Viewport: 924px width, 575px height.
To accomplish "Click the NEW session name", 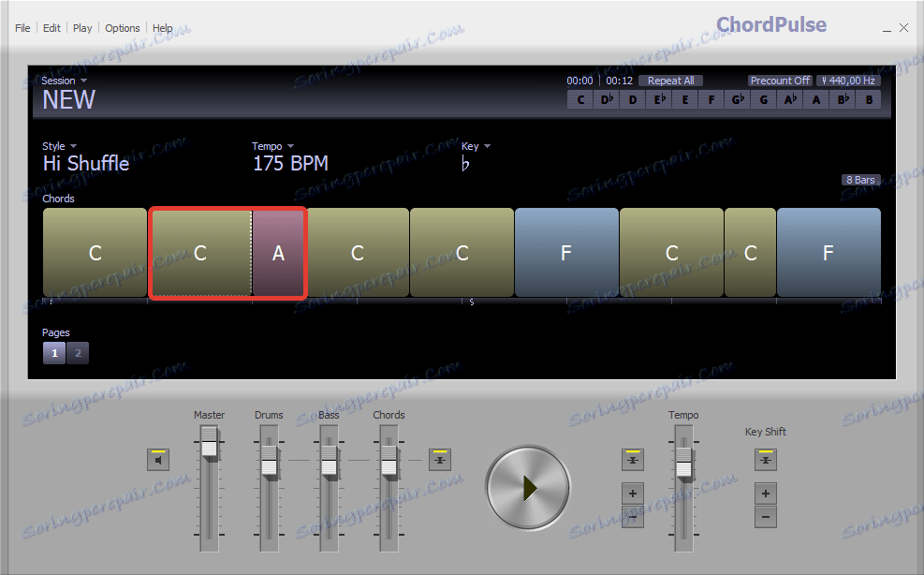I will tap(68, 99).
